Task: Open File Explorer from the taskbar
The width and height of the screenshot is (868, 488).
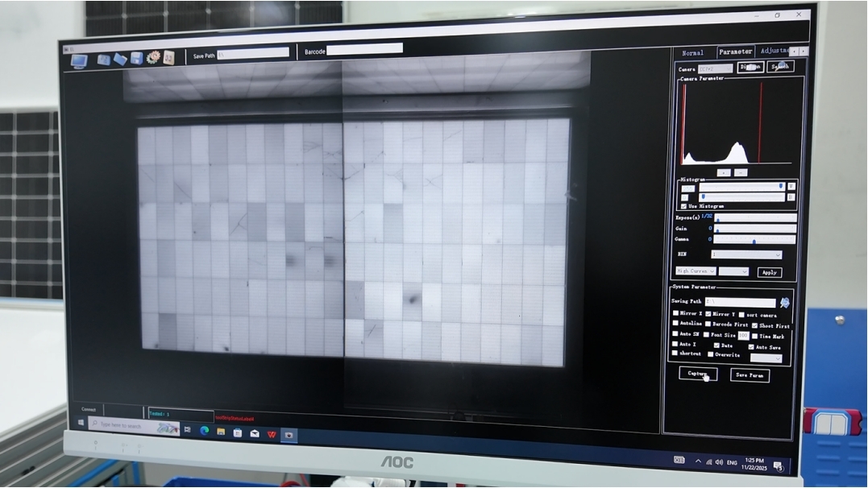Action: 221,432
